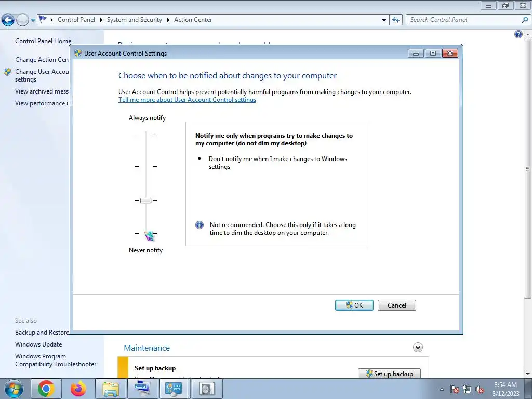
Task: Click the shield icon in the UAC title bar
Action: tap(78, 54)
